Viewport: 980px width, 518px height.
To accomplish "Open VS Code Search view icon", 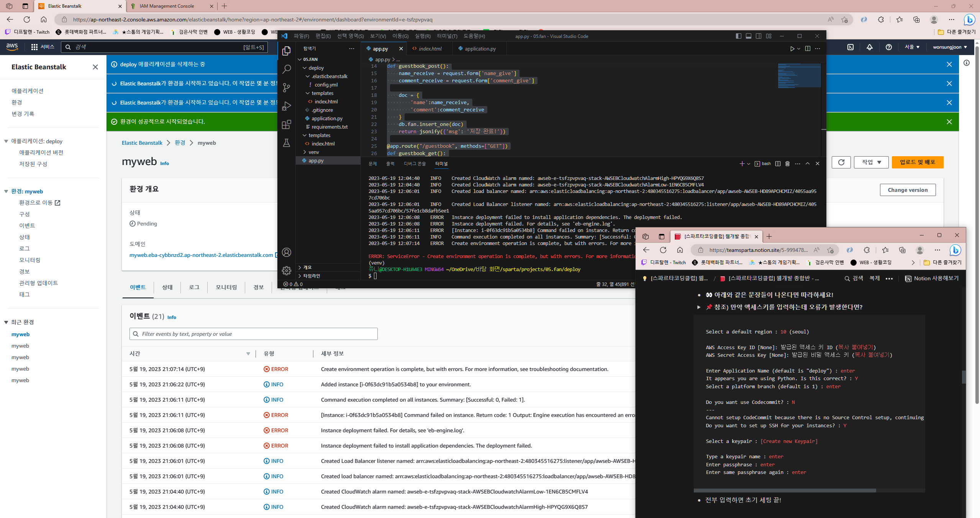I will [286, 69].
